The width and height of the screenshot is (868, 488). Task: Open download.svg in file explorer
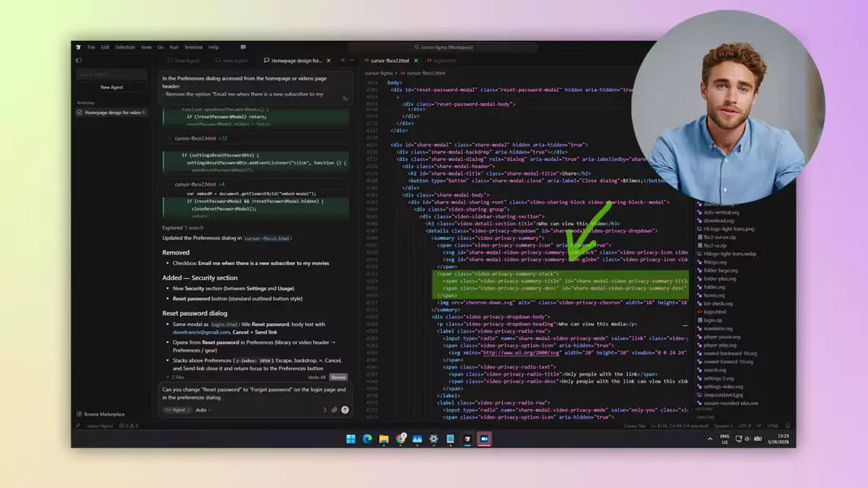click(718, 220)
